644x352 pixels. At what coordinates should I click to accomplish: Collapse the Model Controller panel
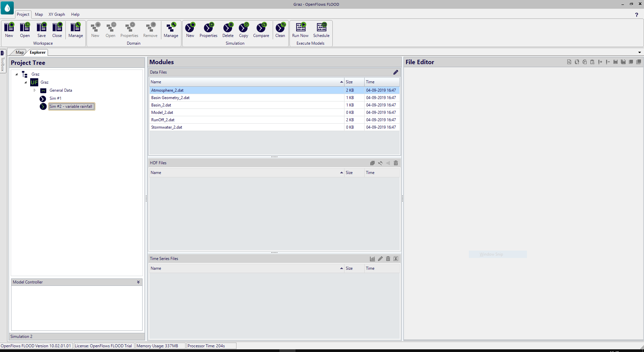point(138,282)
